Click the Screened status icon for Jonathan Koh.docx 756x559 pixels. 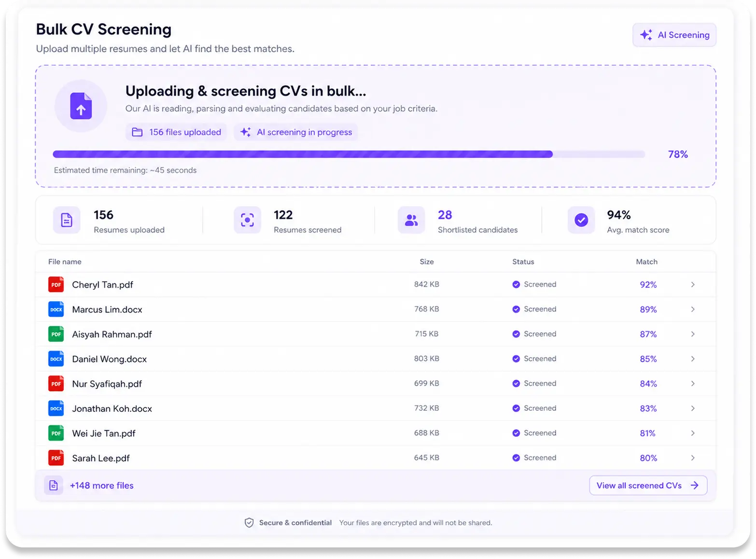[516, 408]
